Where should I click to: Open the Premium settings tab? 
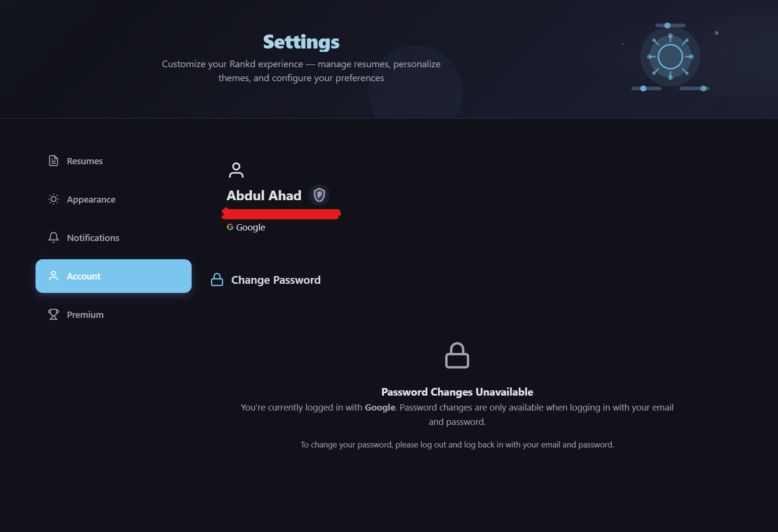85,314
